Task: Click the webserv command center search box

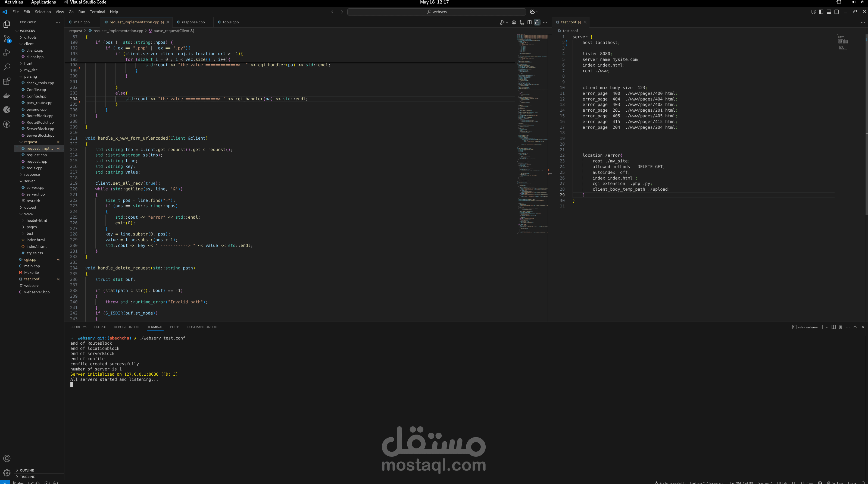Action: tap(437, 12)
